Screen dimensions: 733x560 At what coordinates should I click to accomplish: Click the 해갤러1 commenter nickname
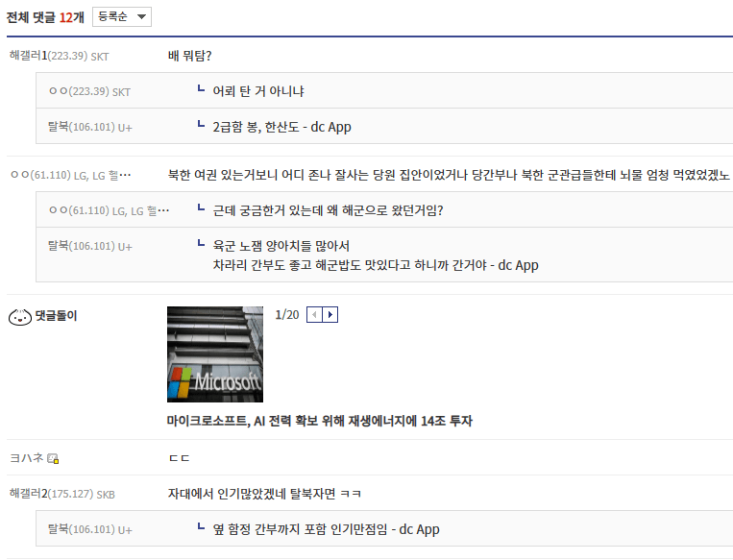pos(28,56)
